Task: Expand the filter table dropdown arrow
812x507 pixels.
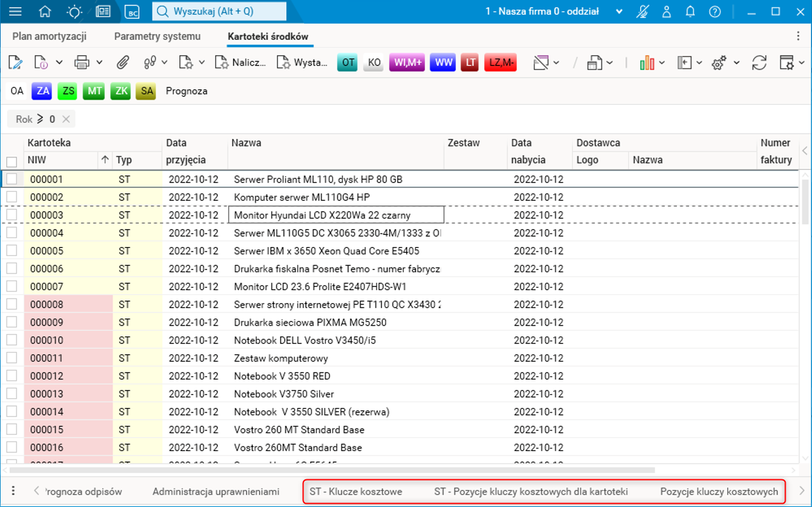Action: point(556,62)
